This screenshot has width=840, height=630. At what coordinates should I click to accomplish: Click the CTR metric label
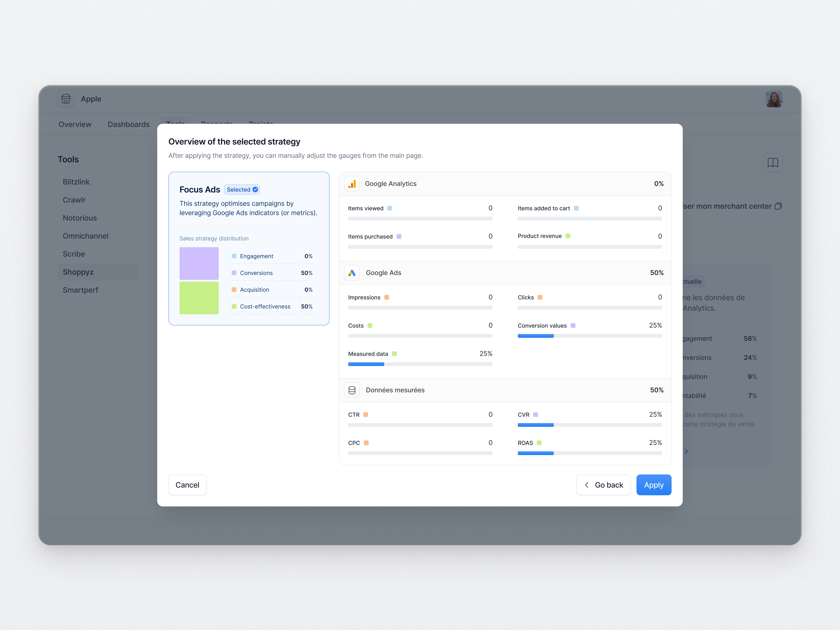tap(354, 415)
